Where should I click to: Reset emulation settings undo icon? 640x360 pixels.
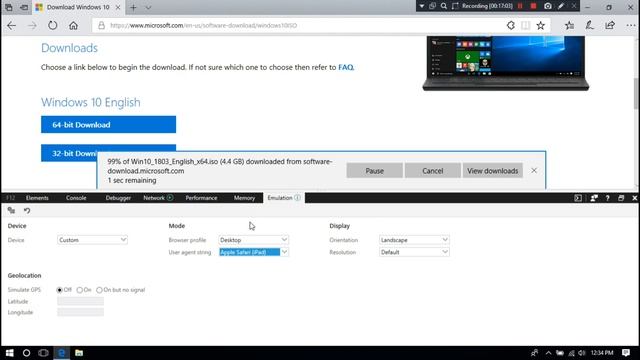click(x=27, y=211)
